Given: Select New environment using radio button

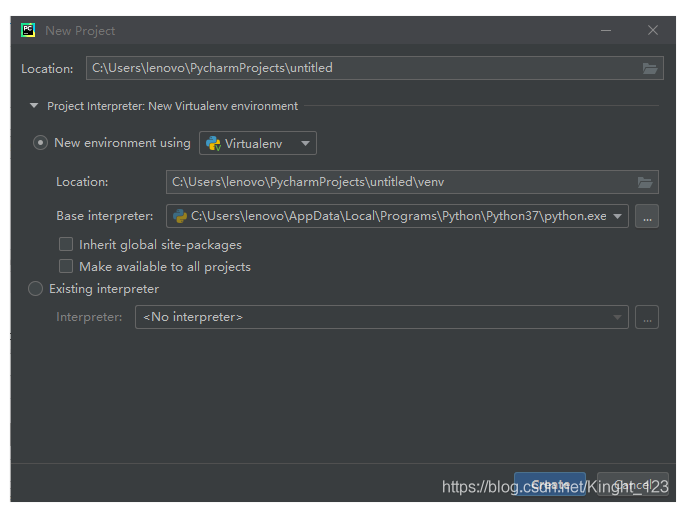Looking at the screenshot, I should click(x=40, y=143).
